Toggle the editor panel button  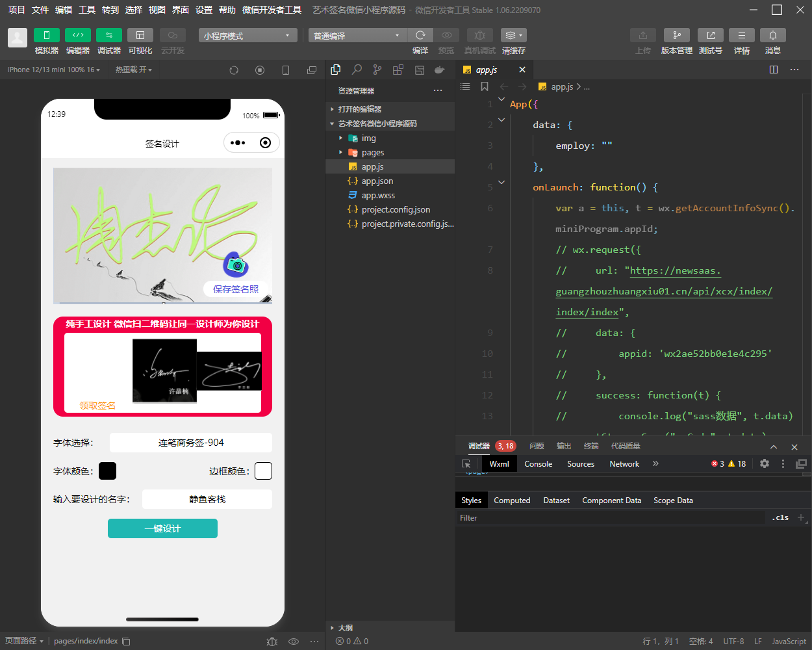77,35
